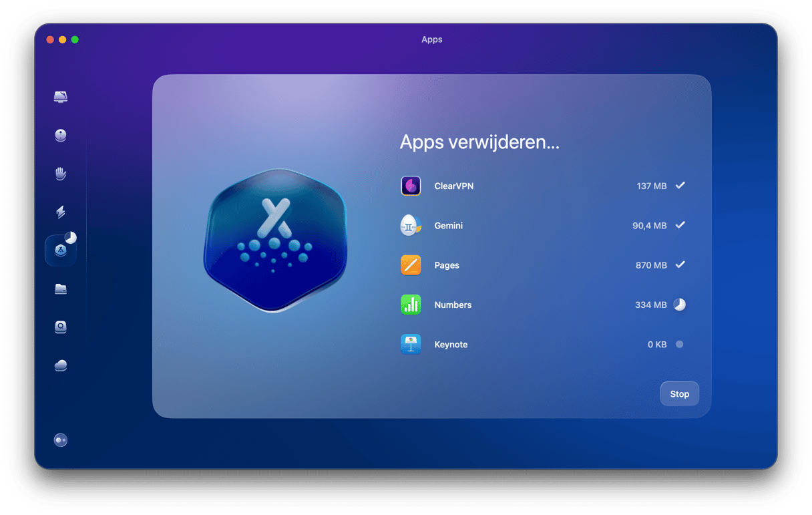Screen dimensions: 812x515
Task: Stop the app removal process
Action: pyautogui.click(x=680, y=394)
